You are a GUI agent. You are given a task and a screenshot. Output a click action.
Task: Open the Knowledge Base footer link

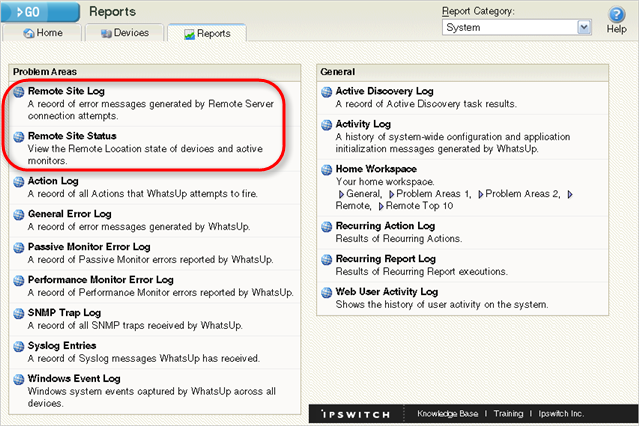447,414
